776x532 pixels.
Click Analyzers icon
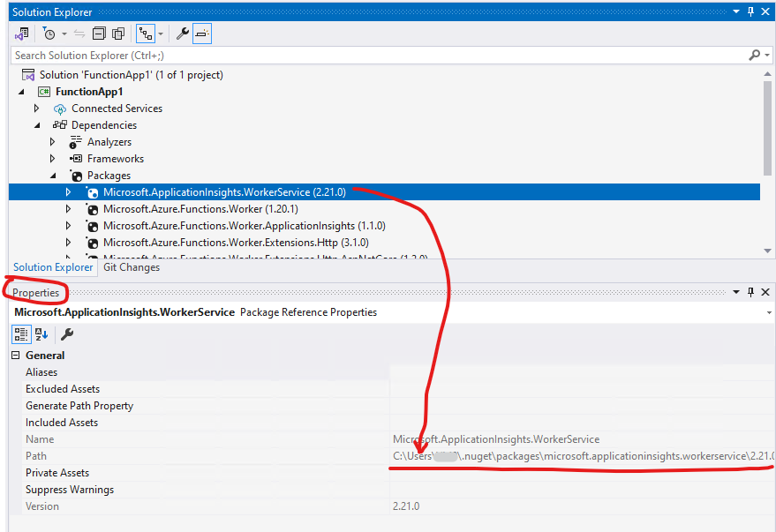pos(75,142)
